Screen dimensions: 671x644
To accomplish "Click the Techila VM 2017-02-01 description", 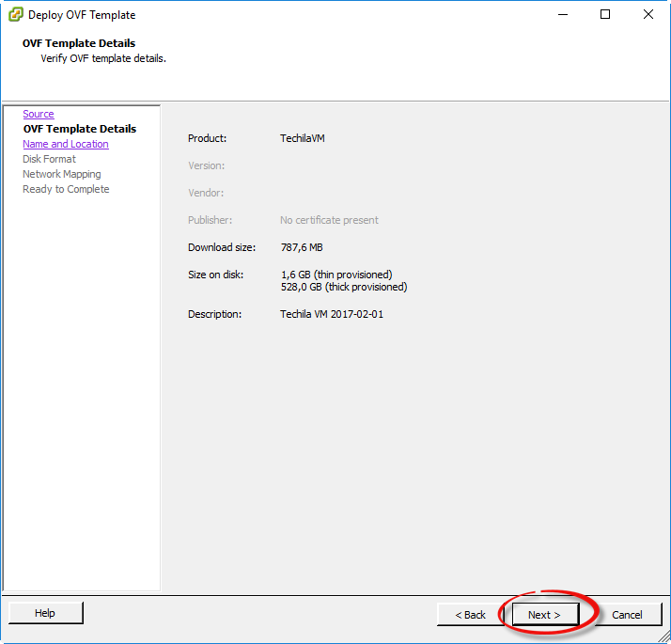I will 332,314.
